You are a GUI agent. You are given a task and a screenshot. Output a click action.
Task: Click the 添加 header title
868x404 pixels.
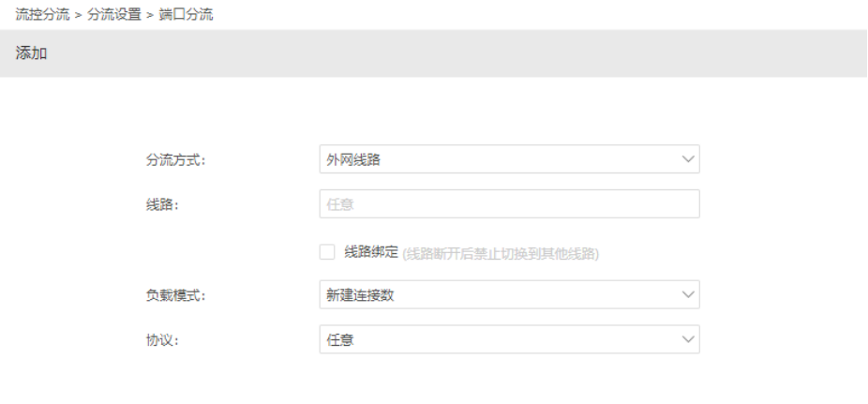[31, 53]
